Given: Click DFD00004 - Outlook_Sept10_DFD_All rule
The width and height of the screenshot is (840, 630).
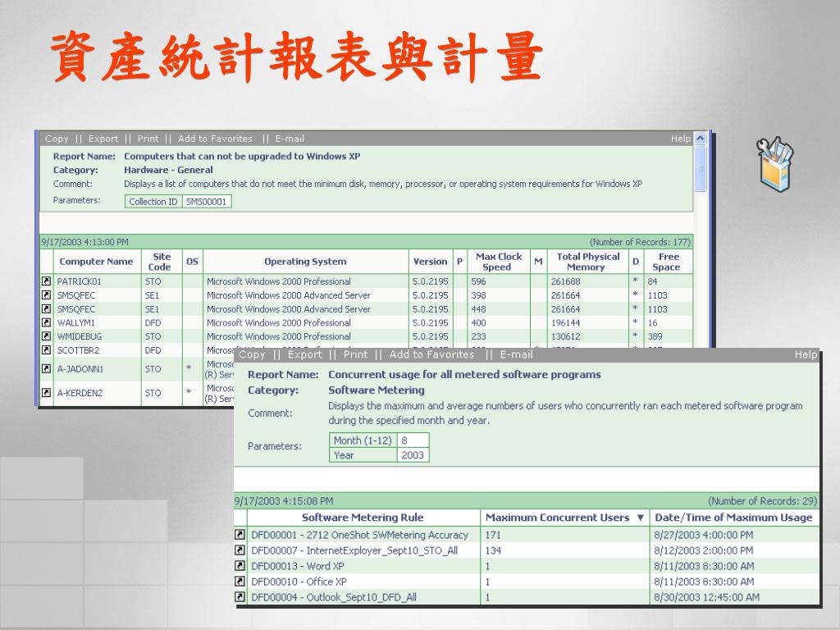Looking at the screenshot, I should click(334, 597).
